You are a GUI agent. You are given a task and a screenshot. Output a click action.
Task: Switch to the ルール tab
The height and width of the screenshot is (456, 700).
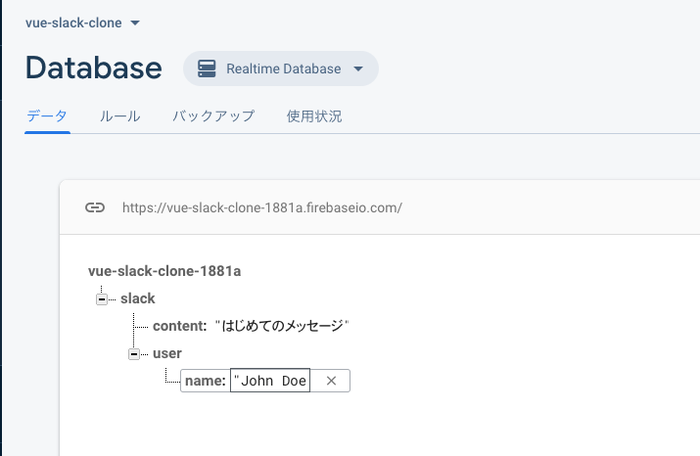click(120, 117)
